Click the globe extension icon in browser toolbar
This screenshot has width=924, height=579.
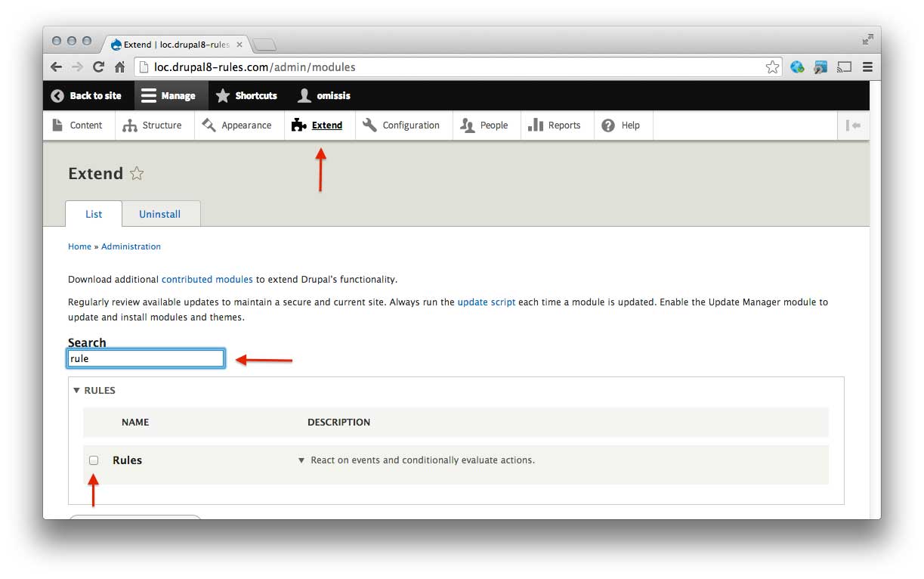[x=797, y=67]
